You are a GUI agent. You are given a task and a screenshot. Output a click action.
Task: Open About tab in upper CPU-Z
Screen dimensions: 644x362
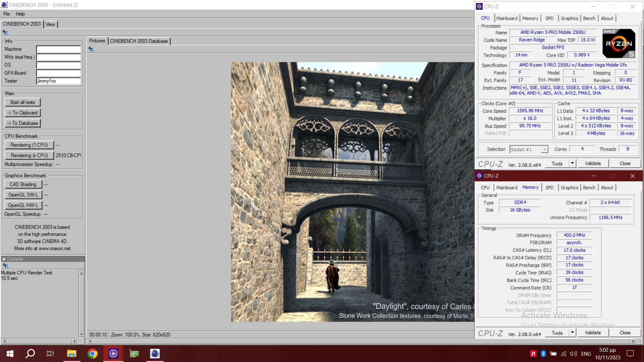tap(607, 18)
